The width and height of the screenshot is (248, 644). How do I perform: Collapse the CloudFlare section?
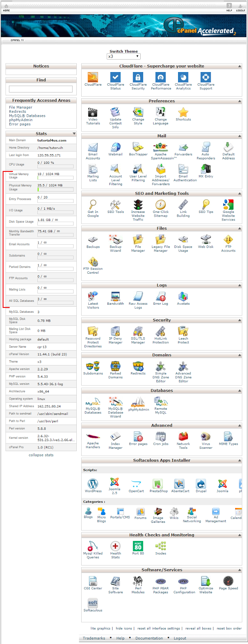(x=240, y=66)
